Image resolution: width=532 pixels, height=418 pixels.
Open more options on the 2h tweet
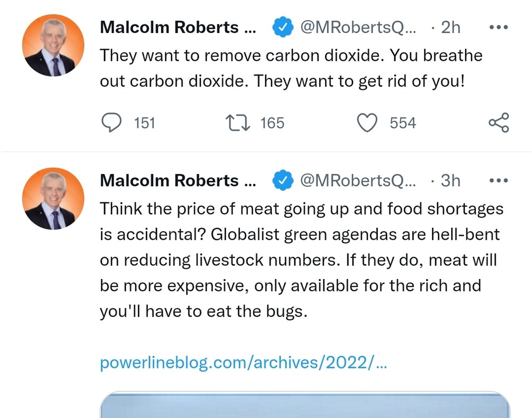498,28
